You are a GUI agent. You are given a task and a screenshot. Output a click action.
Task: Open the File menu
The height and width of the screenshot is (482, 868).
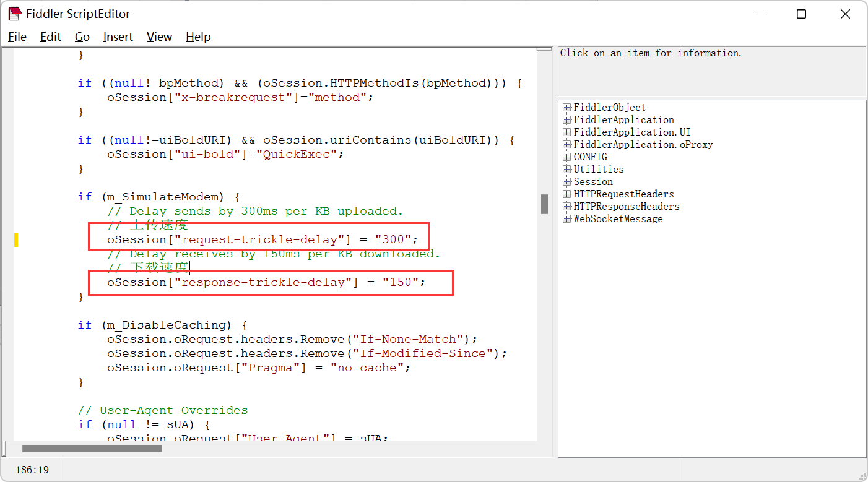click(17, 37)
